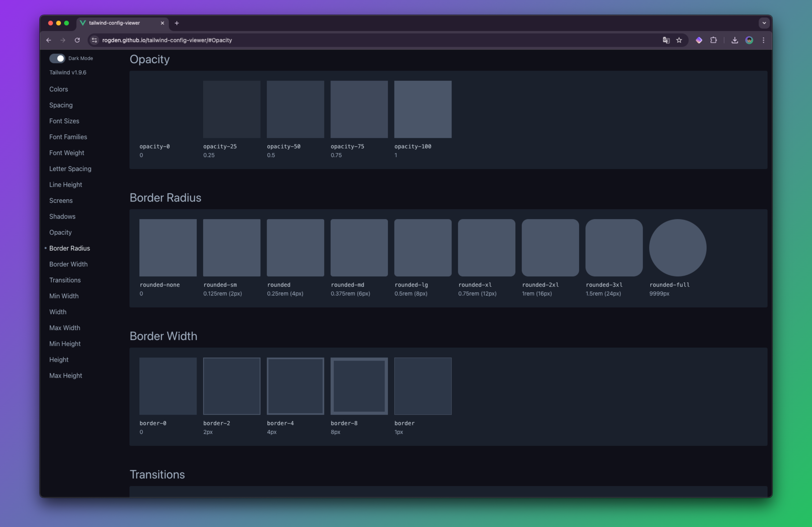Open the Google Translate icon
Viewport: 812px width, 527px height.
pos(666,40)
